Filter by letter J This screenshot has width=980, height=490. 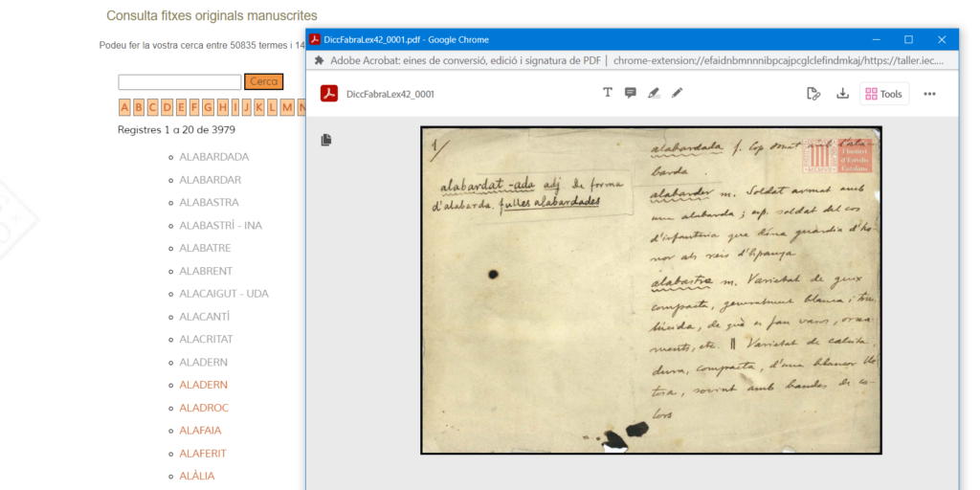(x=246, y=107)
